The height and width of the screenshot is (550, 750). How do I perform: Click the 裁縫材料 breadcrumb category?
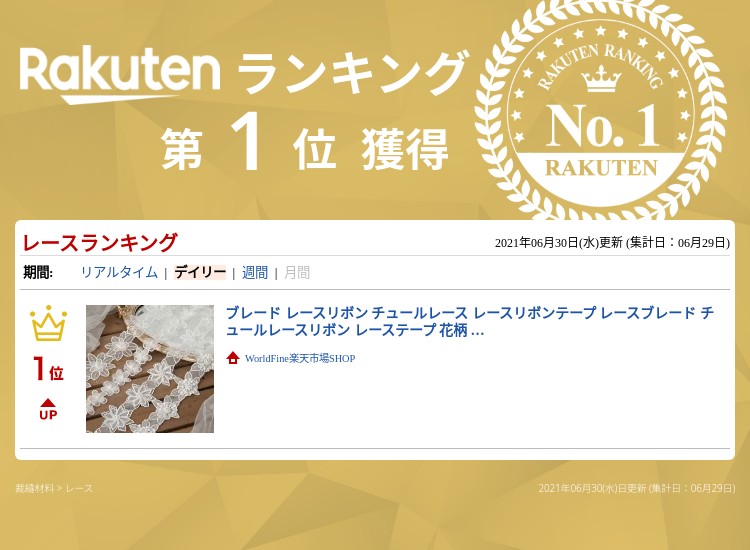[34, 488]
